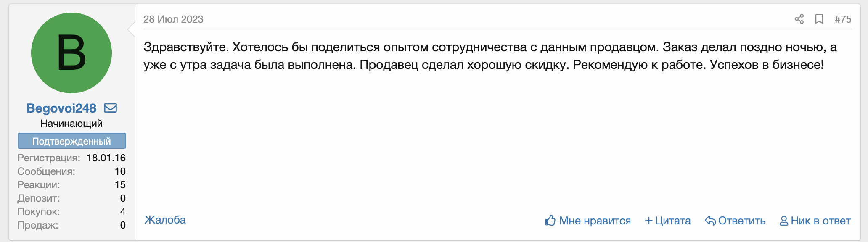Open the #75 post permalink
The height and width of the screenshot is (242, 868).
(x=843, y=19)
